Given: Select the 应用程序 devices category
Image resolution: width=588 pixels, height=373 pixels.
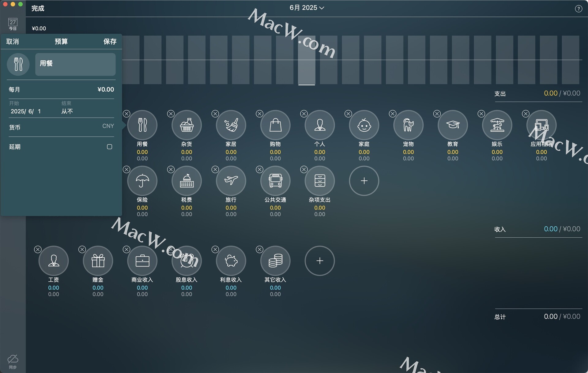Looking at the screenshot, I should tap(541, 125).
